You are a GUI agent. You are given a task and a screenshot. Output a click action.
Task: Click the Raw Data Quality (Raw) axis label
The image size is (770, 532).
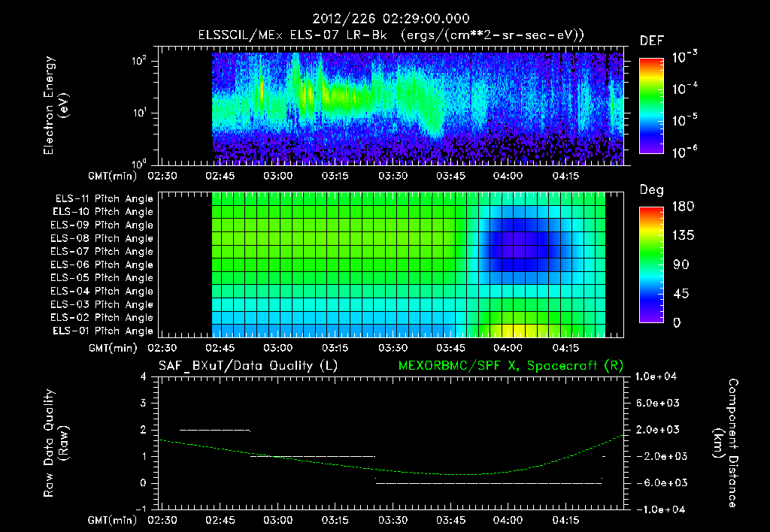coord(56,443)
